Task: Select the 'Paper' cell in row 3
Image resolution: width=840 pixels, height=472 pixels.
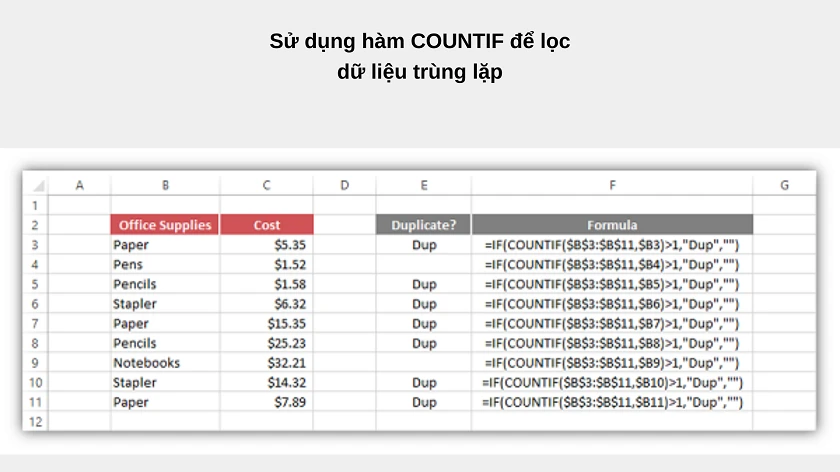Action: click(165, 245)
